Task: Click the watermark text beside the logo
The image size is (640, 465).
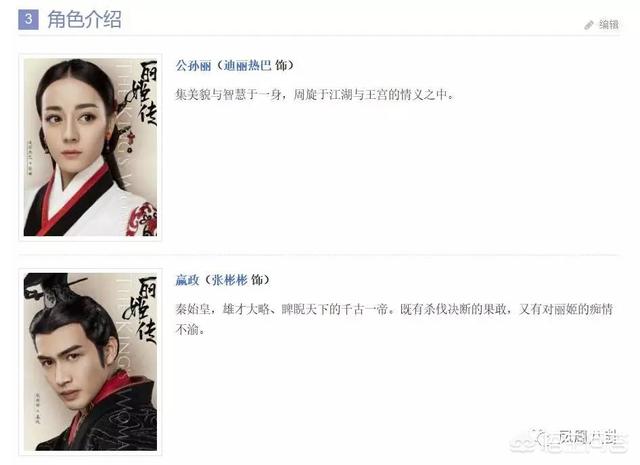Action: pos(588,439)
